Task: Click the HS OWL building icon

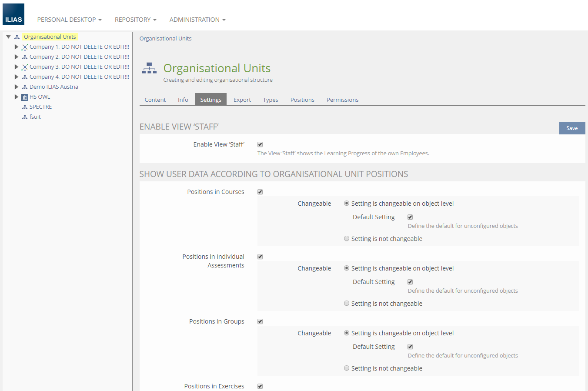Action: tap(25, 97)
